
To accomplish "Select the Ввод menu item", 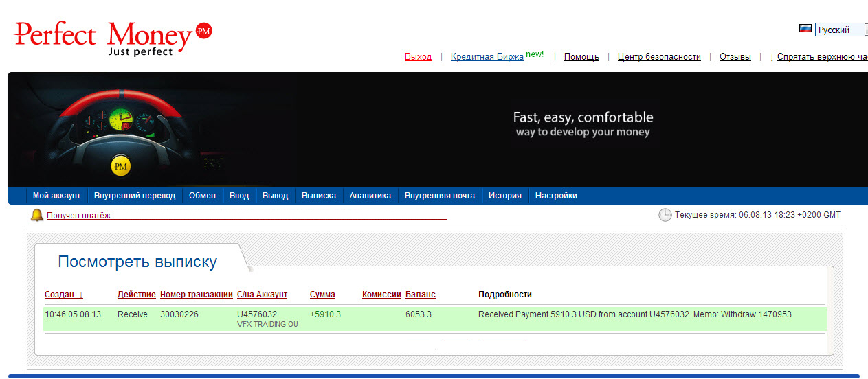I will click(x=239, y=196).
